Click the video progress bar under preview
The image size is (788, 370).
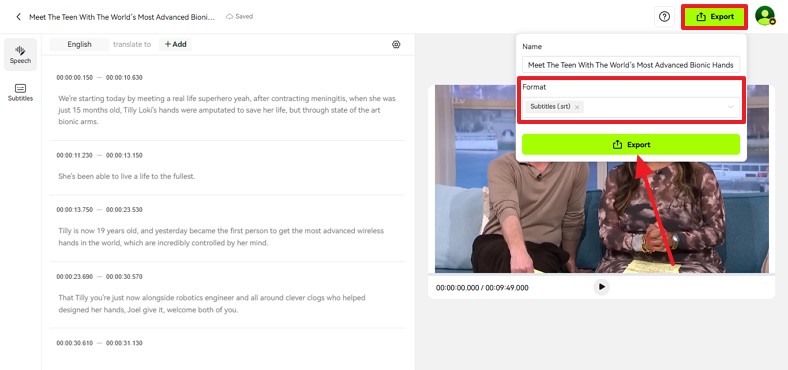click(x=602, y=274)
